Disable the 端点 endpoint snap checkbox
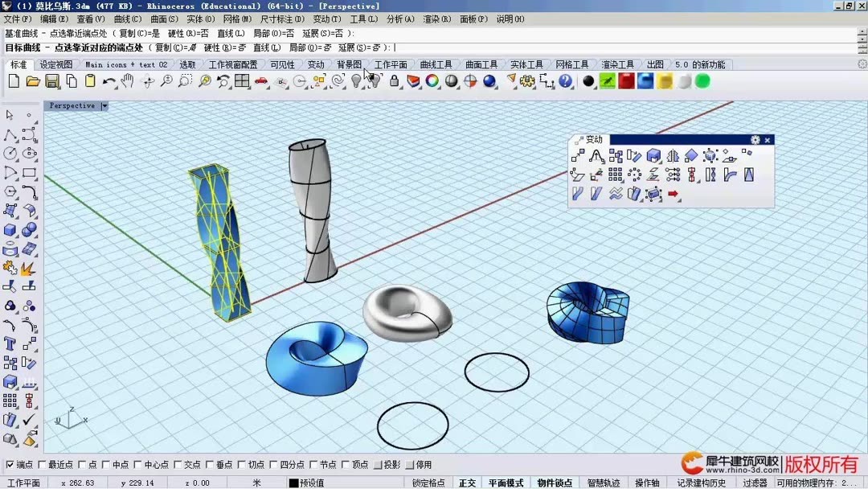Image resolution: width=868 pixels, height=489 pixels. point(9,465)
